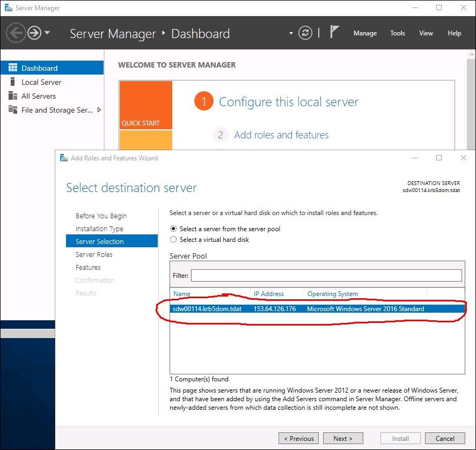Click the Previous button in the wizard
The width and height of the screenshot is (476, 450).
[x=298, y=438]
